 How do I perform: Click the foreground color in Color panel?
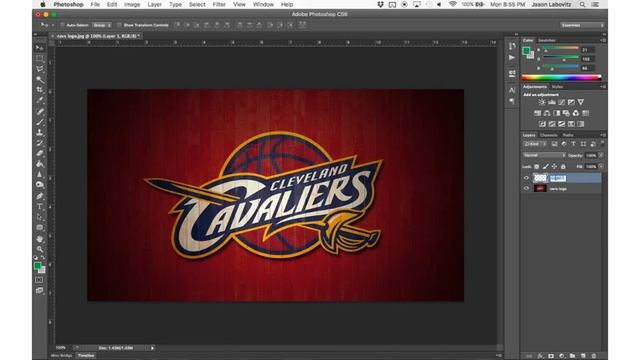point(526,51)
